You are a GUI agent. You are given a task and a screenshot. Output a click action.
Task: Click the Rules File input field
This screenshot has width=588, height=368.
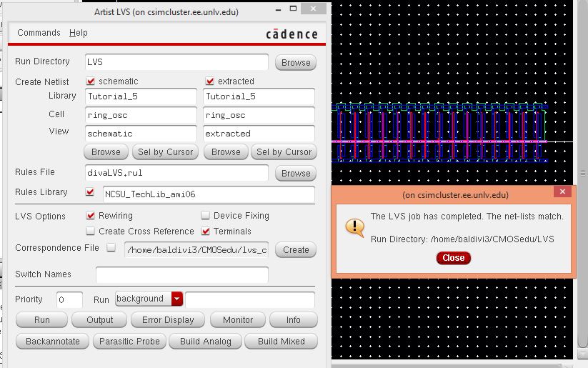176,172
